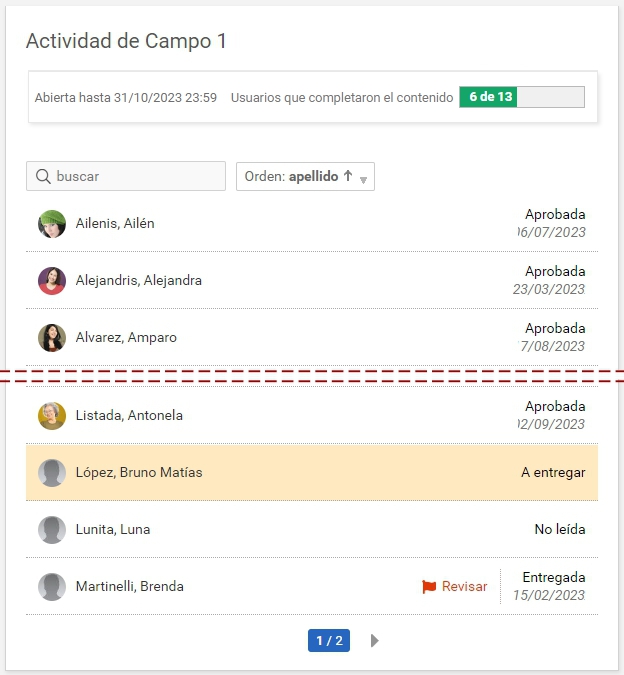Click Alejandra Alejandris's profile picture

click(52, 281)
